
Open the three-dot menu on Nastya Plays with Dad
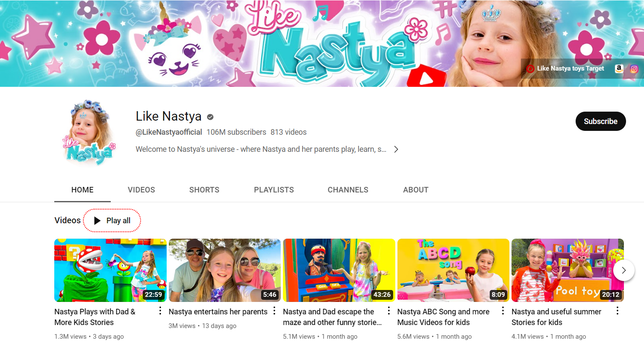(x=160, y=311)
